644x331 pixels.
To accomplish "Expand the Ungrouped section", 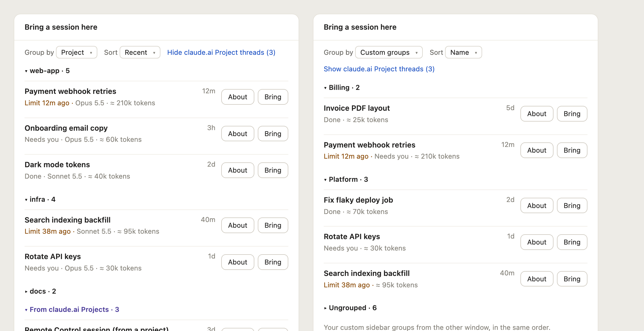I will pos(350,308).
